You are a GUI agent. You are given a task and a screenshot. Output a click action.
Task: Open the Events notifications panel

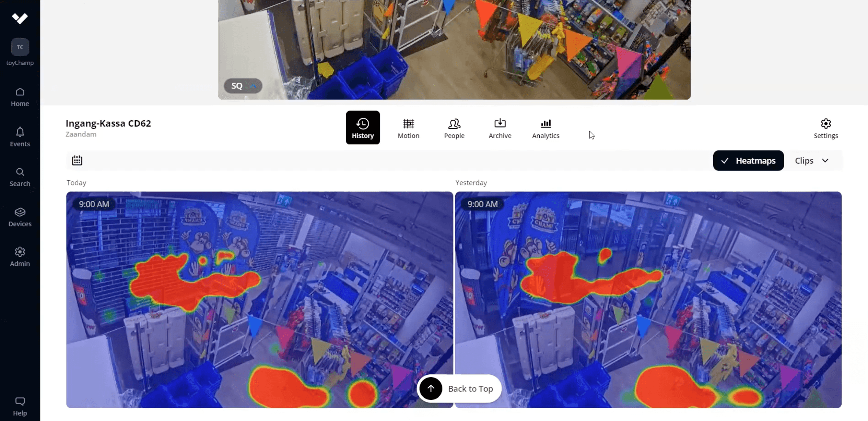coord(20,136)
